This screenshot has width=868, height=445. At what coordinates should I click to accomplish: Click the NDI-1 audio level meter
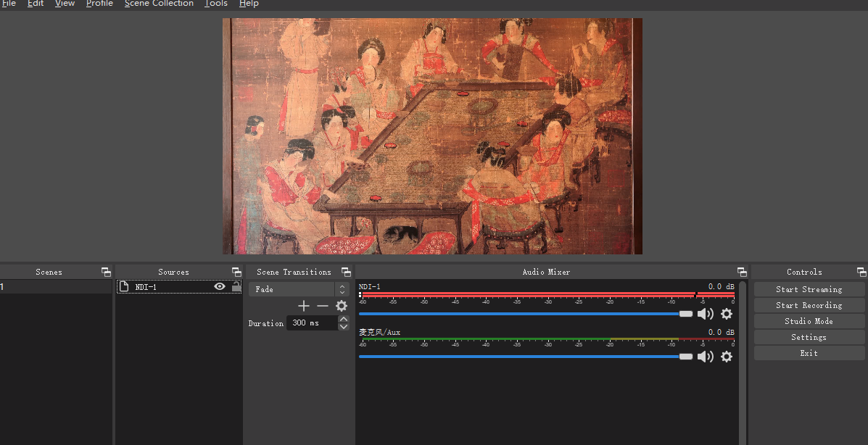click(546, 294)
